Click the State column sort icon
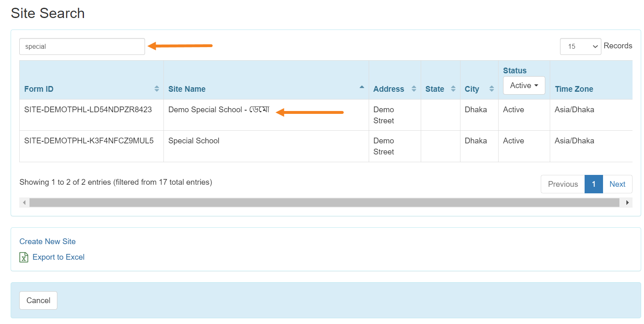This screenshot has width=644, height=324. [453, 89]
